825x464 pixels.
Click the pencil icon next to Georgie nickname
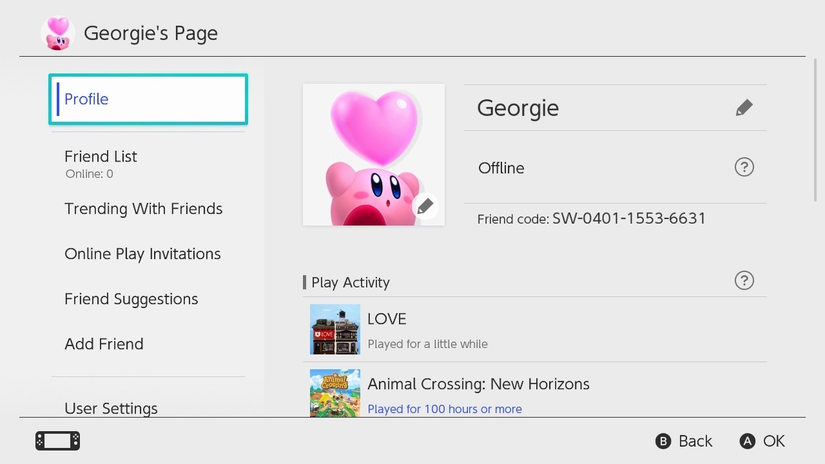click(x=743, y=108)
